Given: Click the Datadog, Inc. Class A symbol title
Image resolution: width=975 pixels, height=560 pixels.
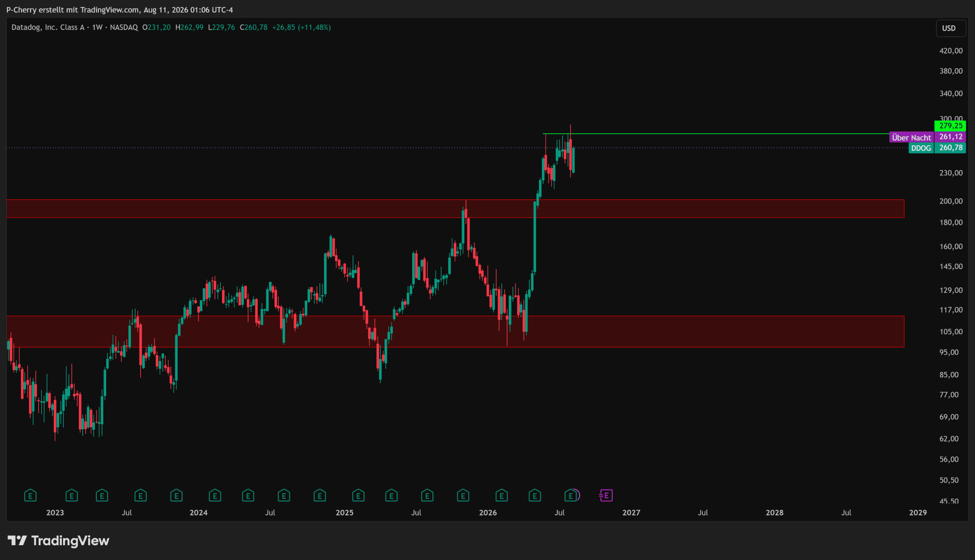Looking at the screenshot, I should pyautogui.click(x=48, y=27).
